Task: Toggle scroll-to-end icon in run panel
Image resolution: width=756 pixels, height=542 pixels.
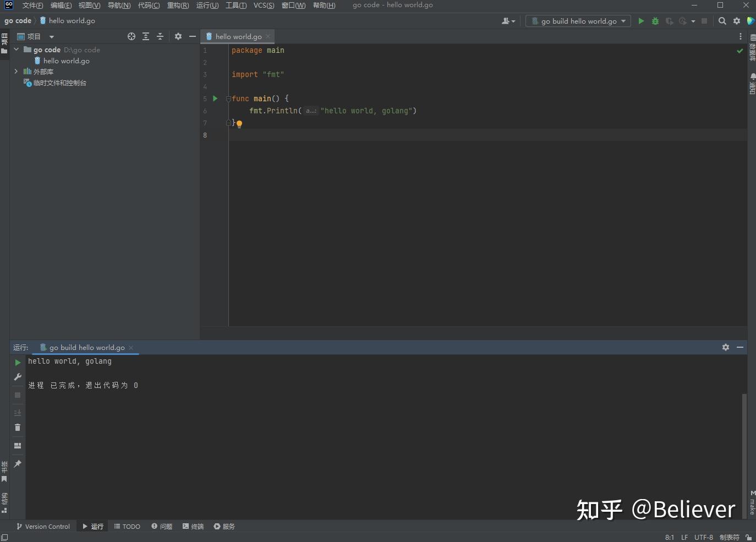Action: pos(18,413)
